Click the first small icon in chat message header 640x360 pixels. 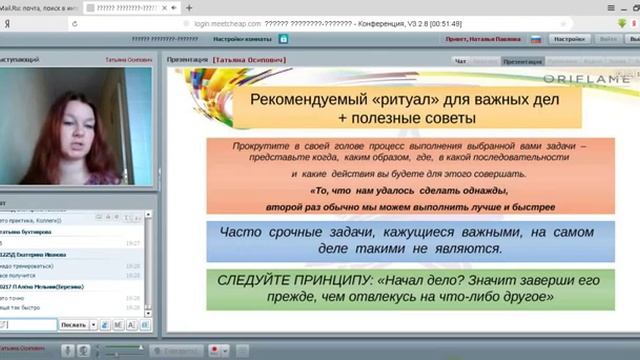click(x=99, y=218)
